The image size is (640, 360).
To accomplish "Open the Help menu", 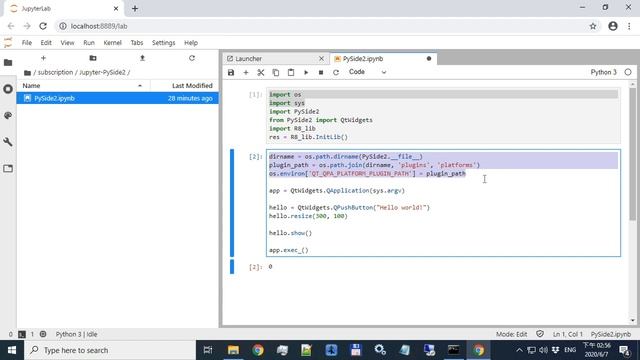I will [191, 43].
